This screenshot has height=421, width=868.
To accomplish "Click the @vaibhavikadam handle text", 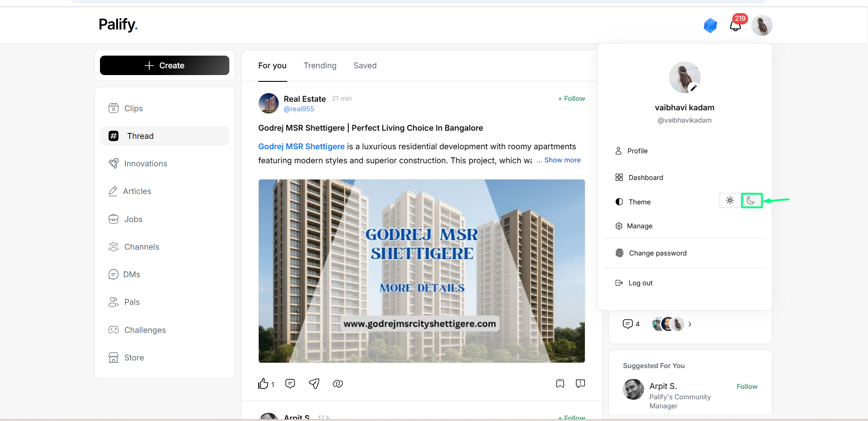I will coord(684,120).
